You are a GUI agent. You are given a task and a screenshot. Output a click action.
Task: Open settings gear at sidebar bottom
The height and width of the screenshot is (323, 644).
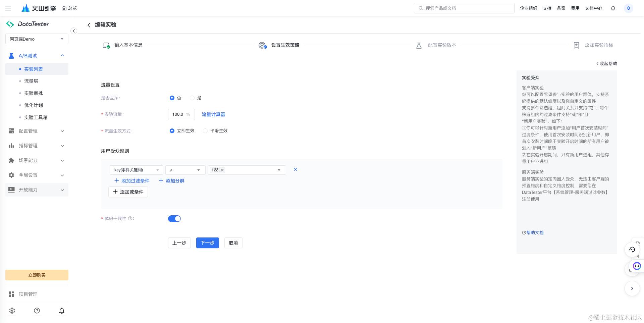point(12,311)
